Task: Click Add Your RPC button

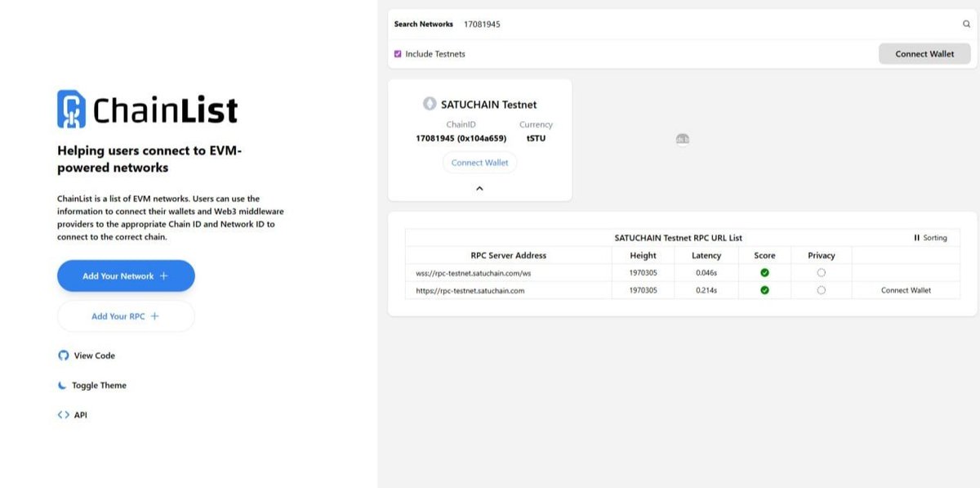Action: (x=125, y=316)
